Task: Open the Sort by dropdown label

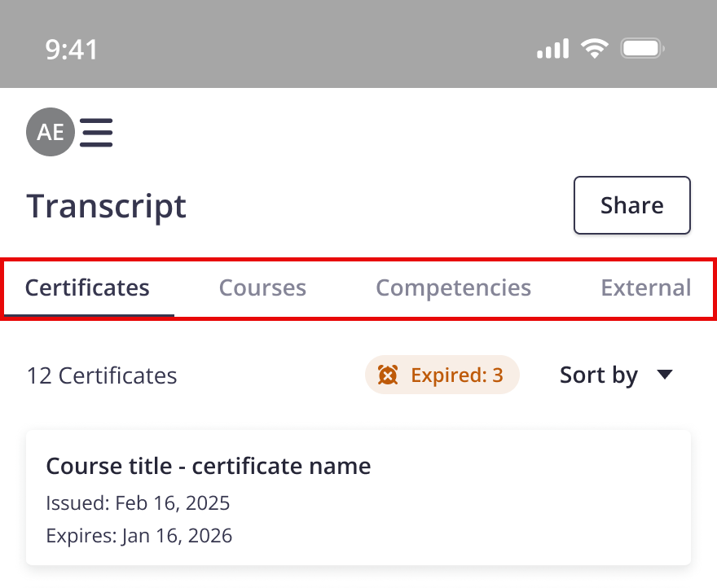Action: (x=599, y=375)
